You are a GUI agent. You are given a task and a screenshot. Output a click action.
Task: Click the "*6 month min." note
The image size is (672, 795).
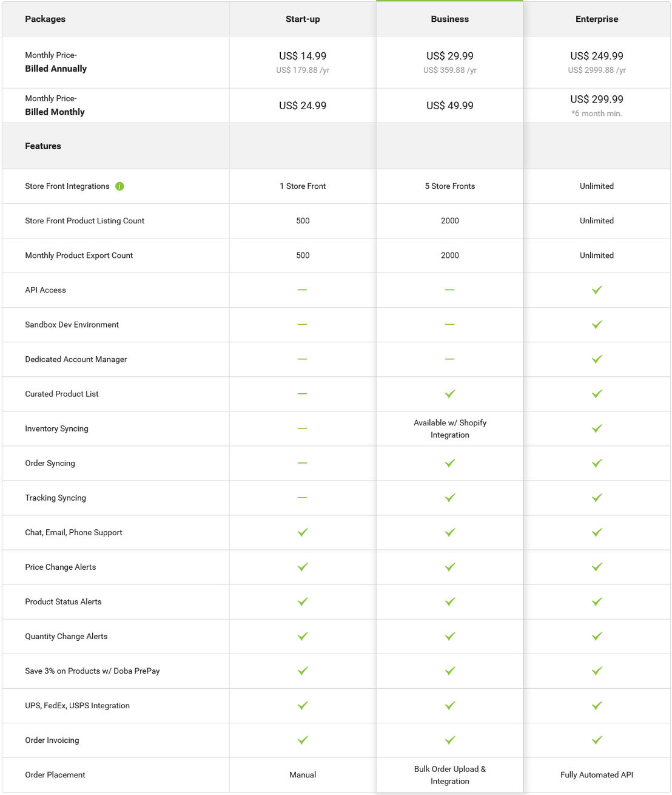point(597,113)
